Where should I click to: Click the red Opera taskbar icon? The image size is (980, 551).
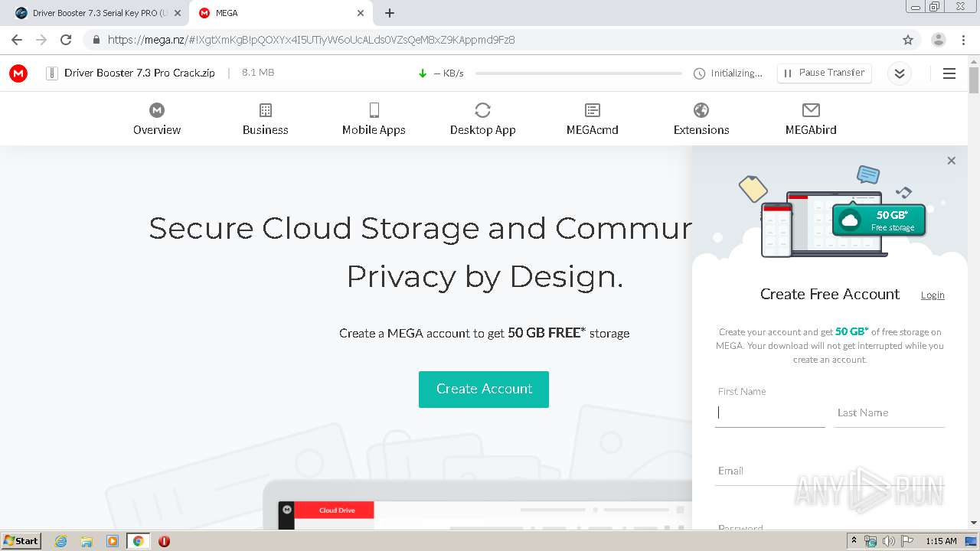164,541
